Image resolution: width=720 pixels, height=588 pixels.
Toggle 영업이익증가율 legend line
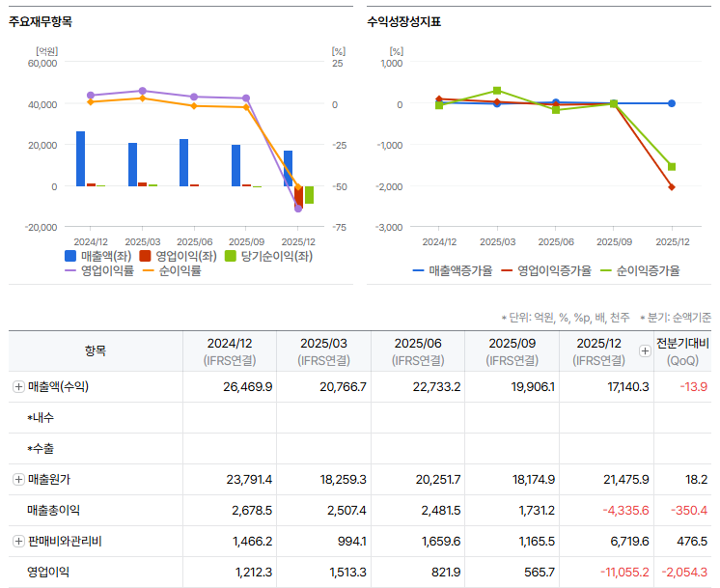[546, 270]
